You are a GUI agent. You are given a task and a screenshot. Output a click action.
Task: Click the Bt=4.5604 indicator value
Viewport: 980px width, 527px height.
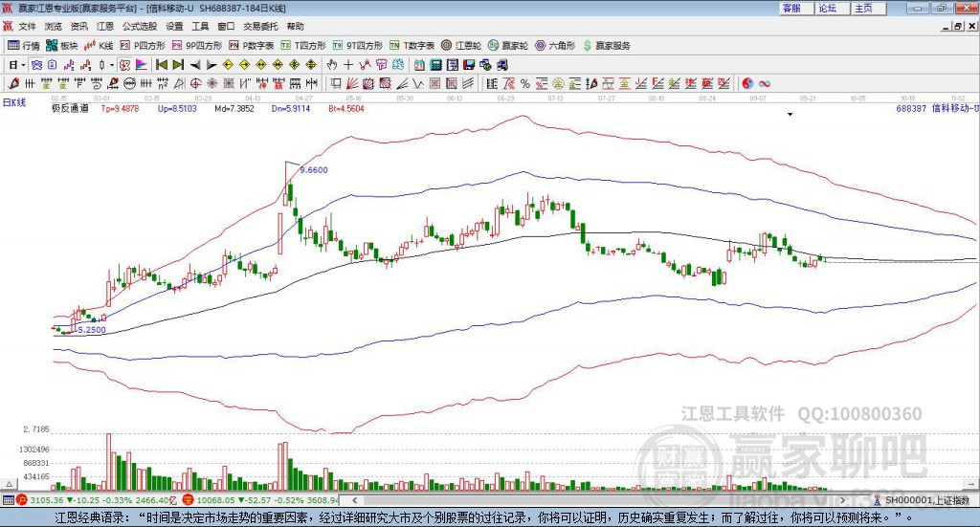pyautogui.click(x=346, y=108)
